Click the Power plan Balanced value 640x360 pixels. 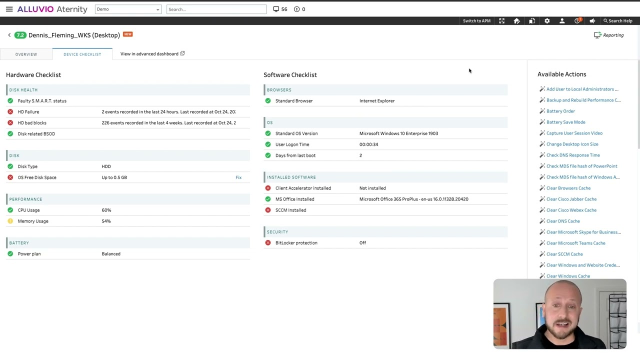pyautogui.click(x=111, y=254)
